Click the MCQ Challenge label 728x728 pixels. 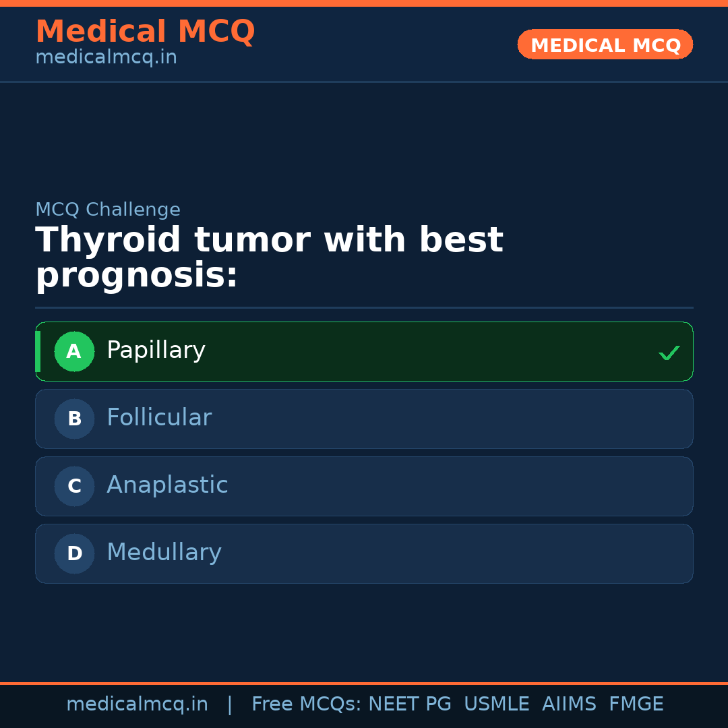pyautogui.click(x=108, y=210)
